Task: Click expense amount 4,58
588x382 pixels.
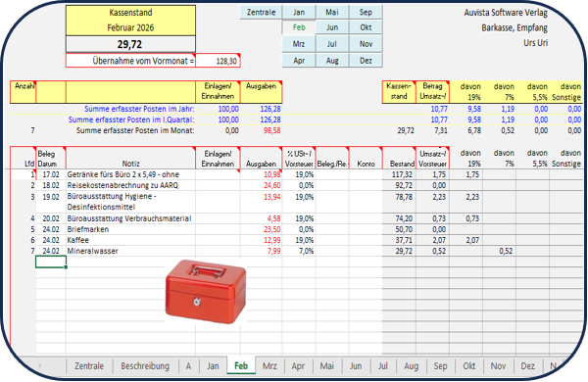Action: coord(261,218)
